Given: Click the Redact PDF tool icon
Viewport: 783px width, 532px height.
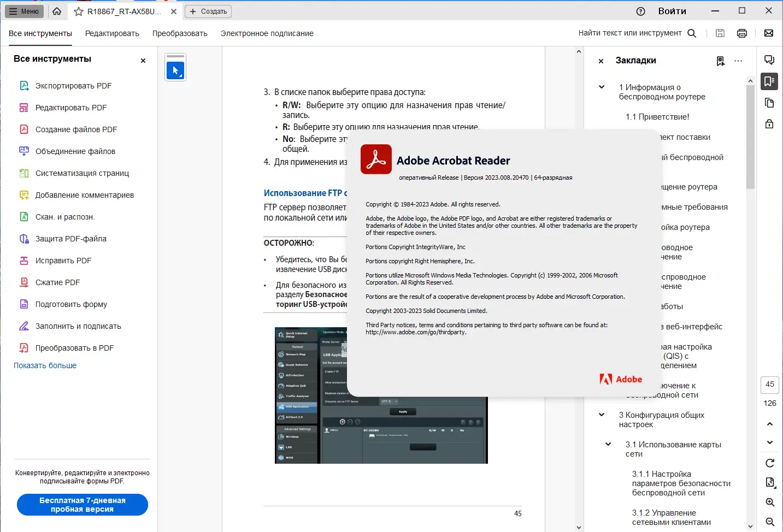Looking at the screenshot, I should point(24,261).
